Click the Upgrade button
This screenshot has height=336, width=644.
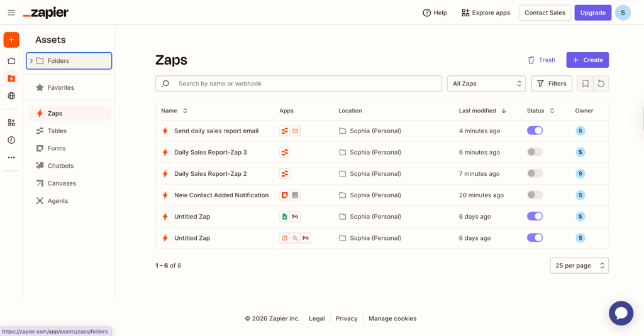[592, 13]
